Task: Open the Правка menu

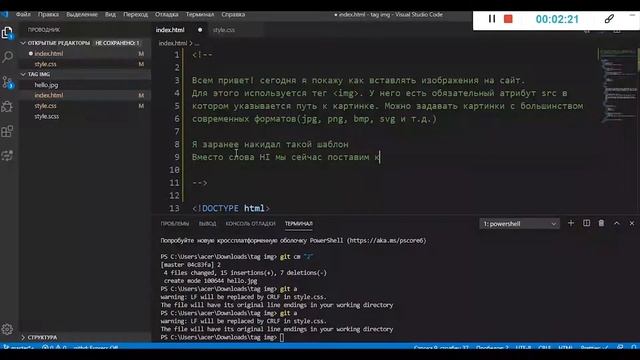Action: pos(48,14)
